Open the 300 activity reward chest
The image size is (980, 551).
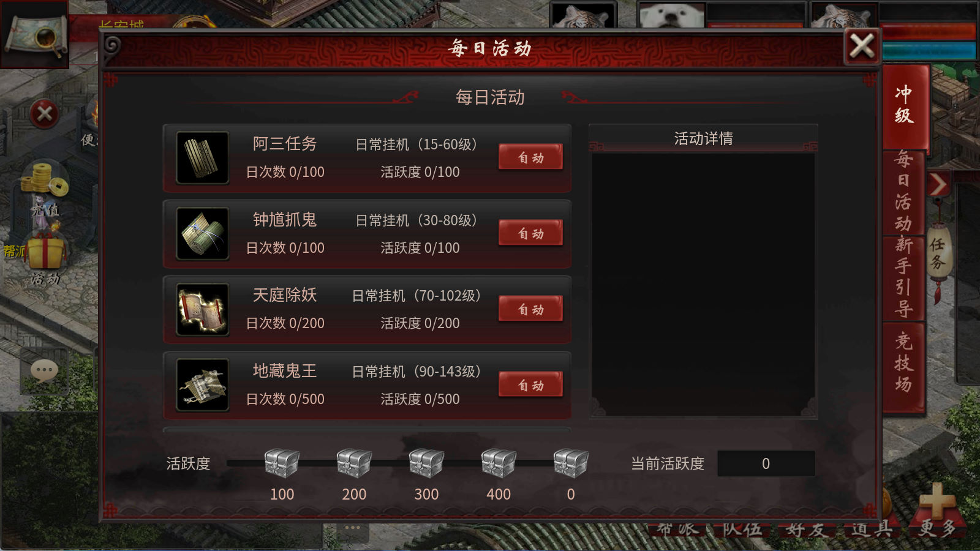pyautogui.click(x=426, y=463)
